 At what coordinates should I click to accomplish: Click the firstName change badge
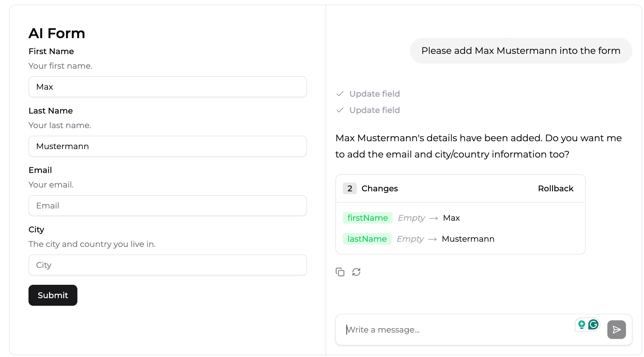pos(367,218)
